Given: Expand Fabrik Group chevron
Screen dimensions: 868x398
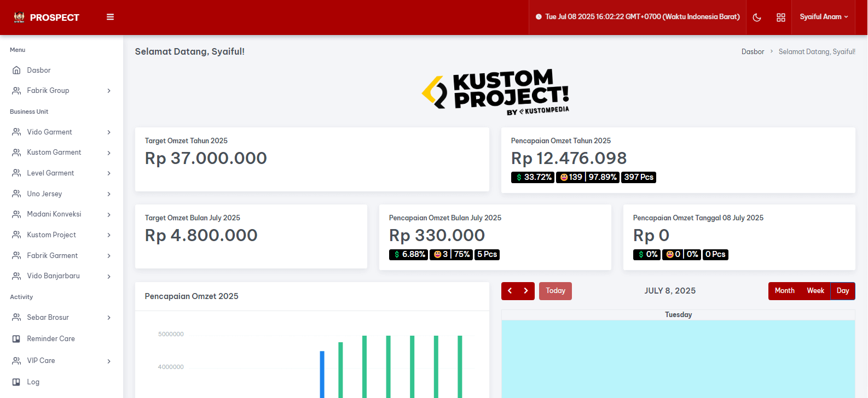Looking at the screenshot, I should [x=109, y=91].
